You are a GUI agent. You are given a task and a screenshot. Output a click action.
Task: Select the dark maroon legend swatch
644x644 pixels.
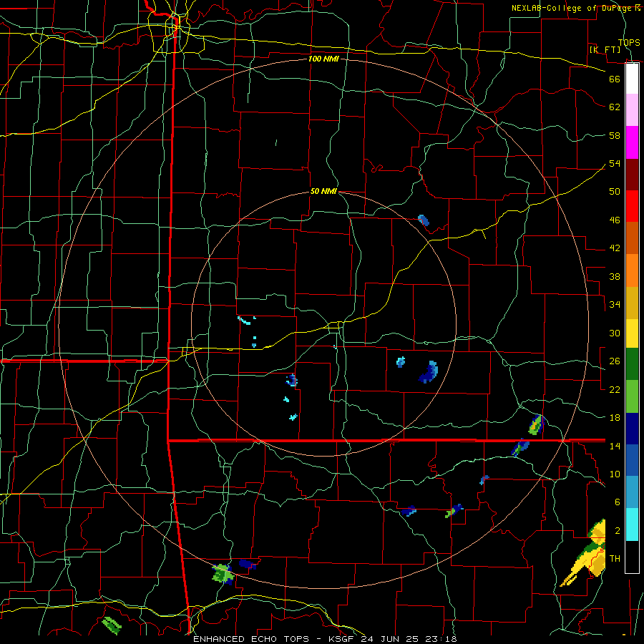[632, 175]
